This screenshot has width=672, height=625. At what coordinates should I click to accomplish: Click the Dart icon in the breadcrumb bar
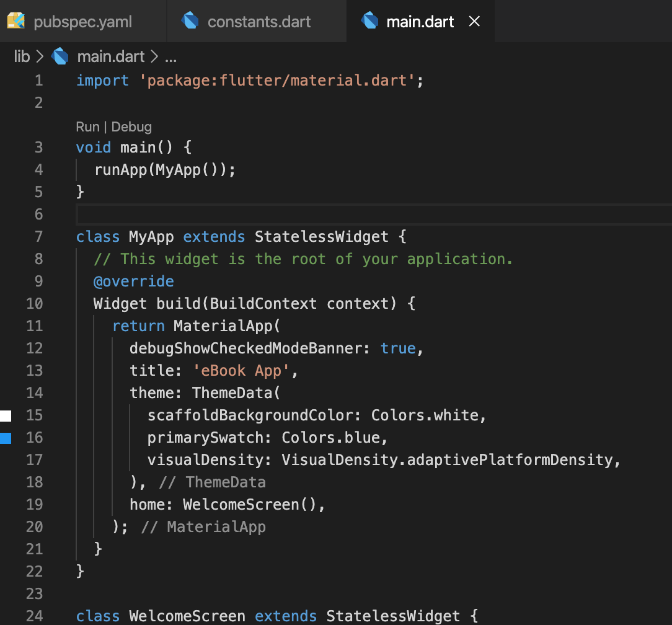[x=60, y=56]
